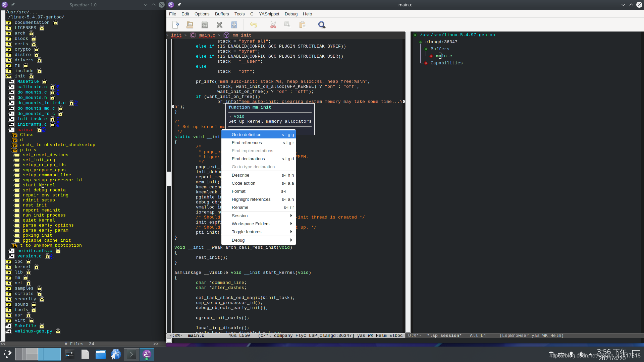Viewport: 644px width, 362px height.
Task: Expand the arch directory in Speedbar
Action: pyautogui.click(x=9, y=33)
